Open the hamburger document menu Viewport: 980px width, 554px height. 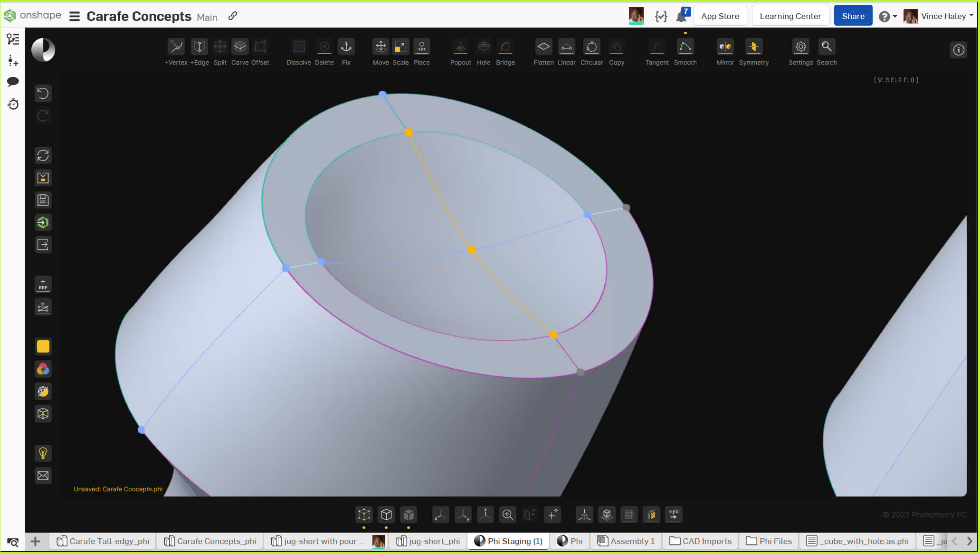75,16
